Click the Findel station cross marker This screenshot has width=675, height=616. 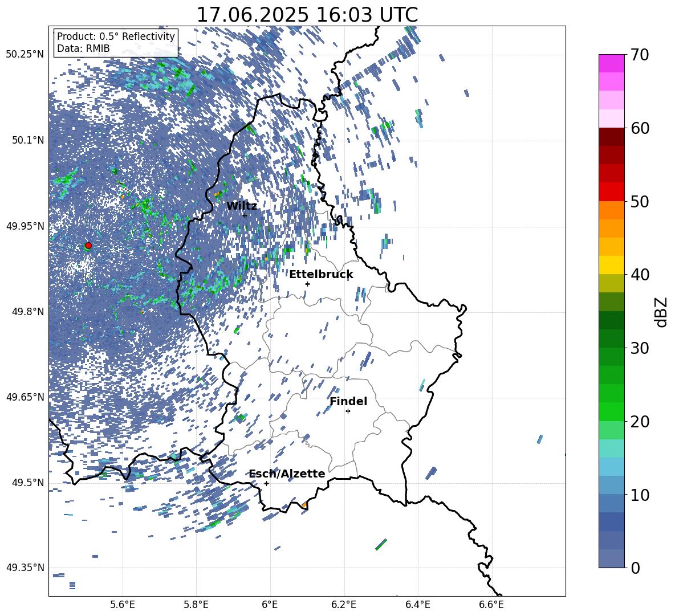(x=348, y=411)
